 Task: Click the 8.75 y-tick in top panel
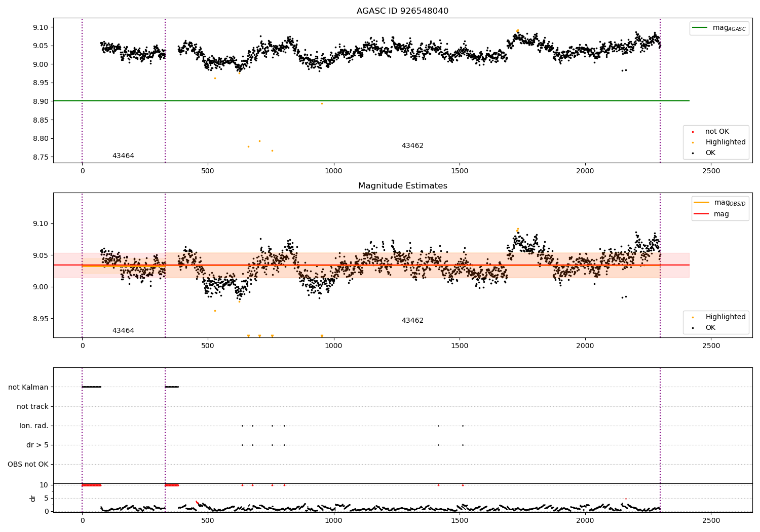tap(40, 157)
